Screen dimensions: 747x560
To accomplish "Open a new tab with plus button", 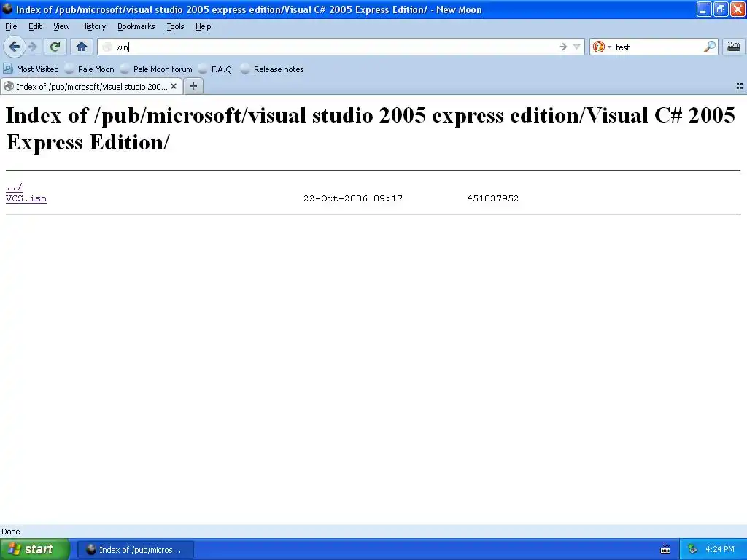I will click(x=193, y=86).
